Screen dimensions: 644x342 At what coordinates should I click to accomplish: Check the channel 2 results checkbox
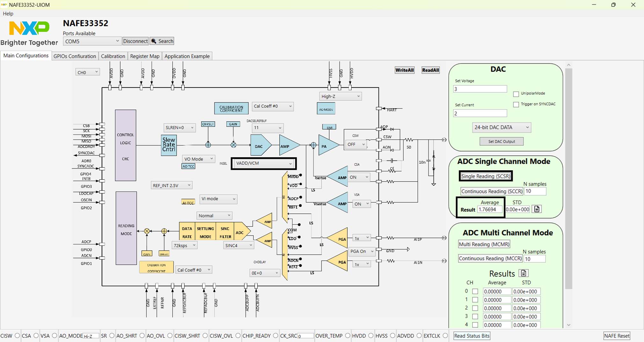click(475, 308)
